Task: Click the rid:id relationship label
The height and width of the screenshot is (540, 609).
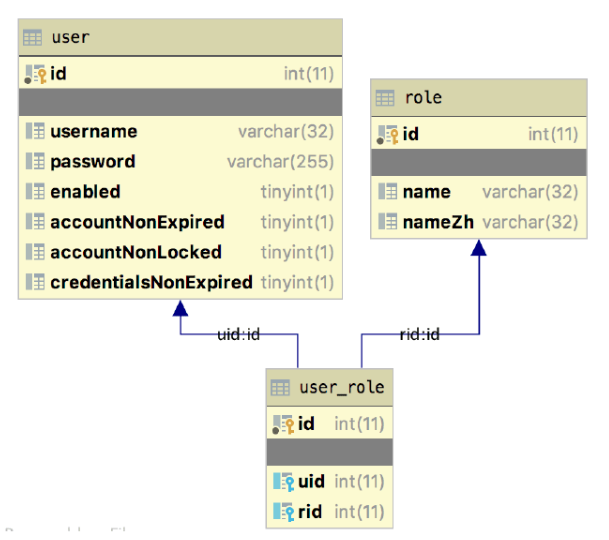Action: pyautogui.click(x=419, y=335)
